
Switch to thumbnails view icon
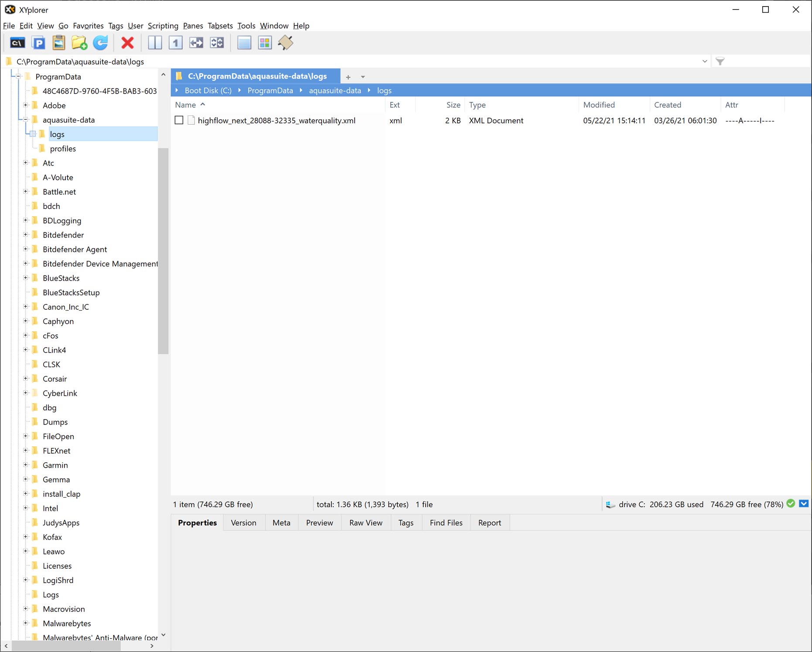[265, 43]
